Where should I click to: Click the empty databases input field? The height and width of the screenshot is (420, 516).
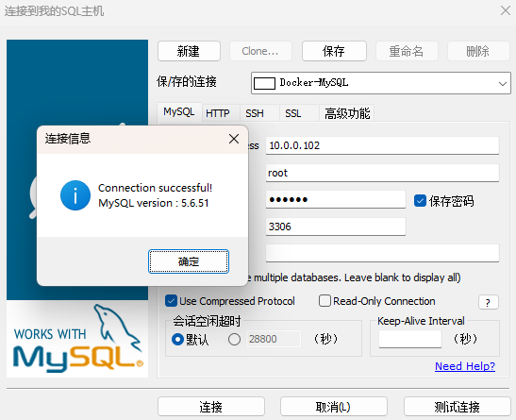(382, 253)
